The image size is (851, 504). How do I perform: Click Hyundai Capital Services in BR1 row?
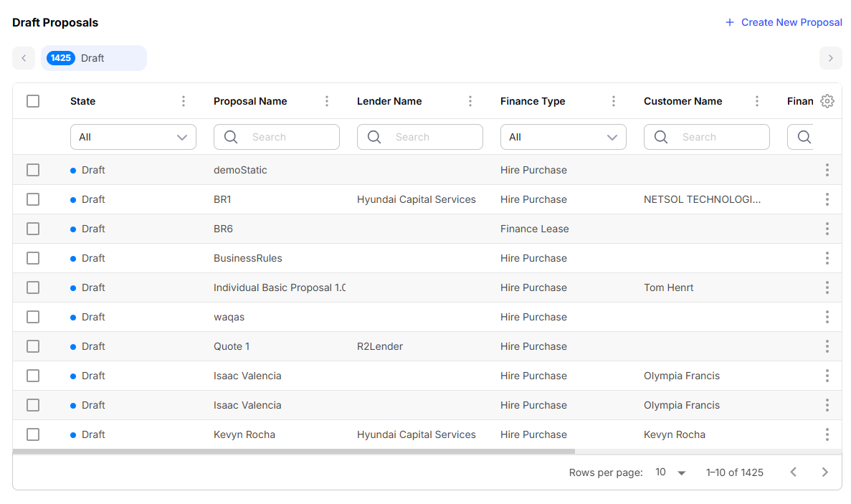(x=416, y=199)
